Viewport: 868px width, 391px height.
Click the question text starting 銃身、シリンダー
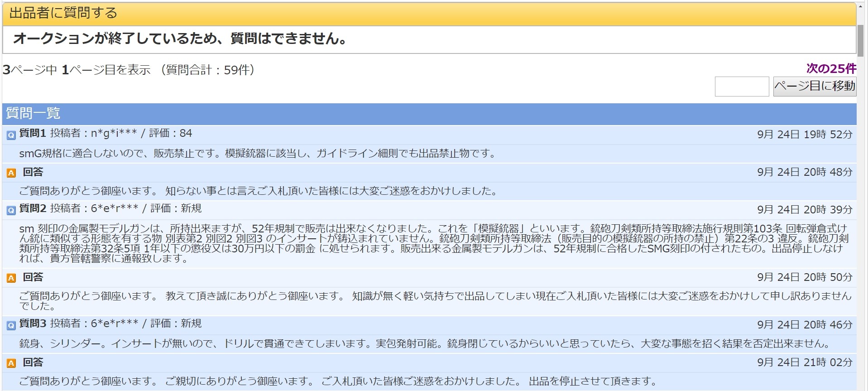(426, 344)
